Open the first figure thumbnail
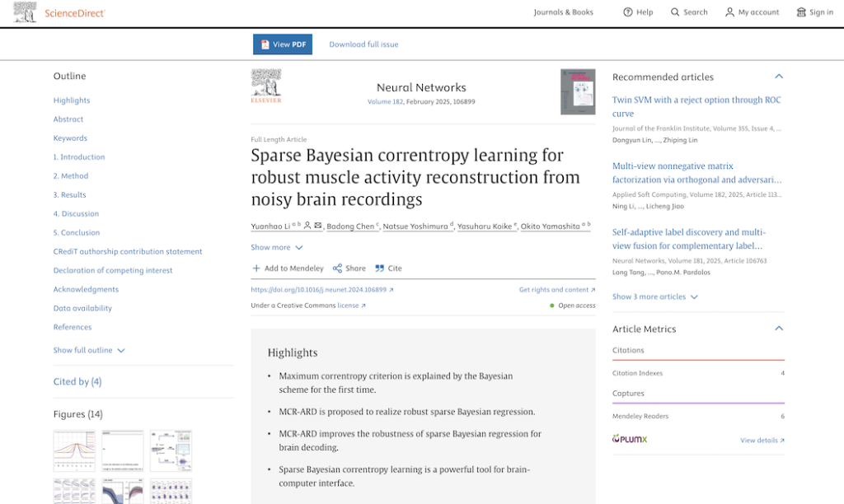The height and width of the screenshot is (504, 844). (74, 450)
